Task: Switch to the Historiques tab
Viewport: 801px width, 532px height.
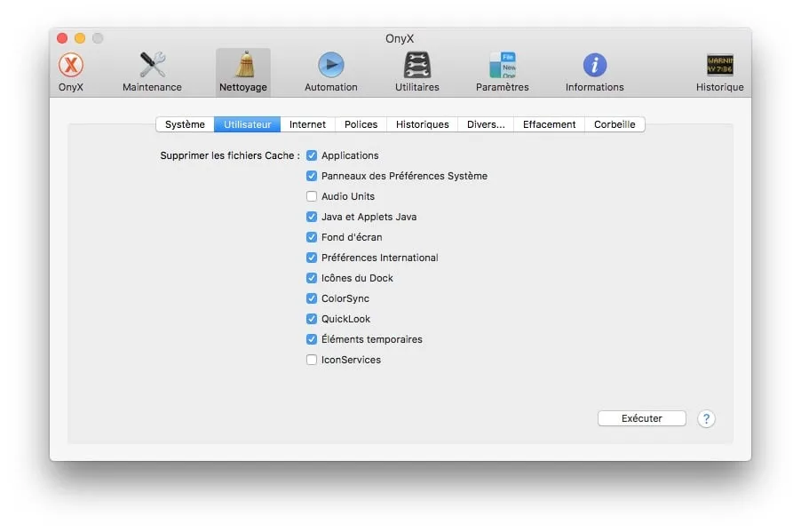Action: pyautogui.click(x=423, y=124)
